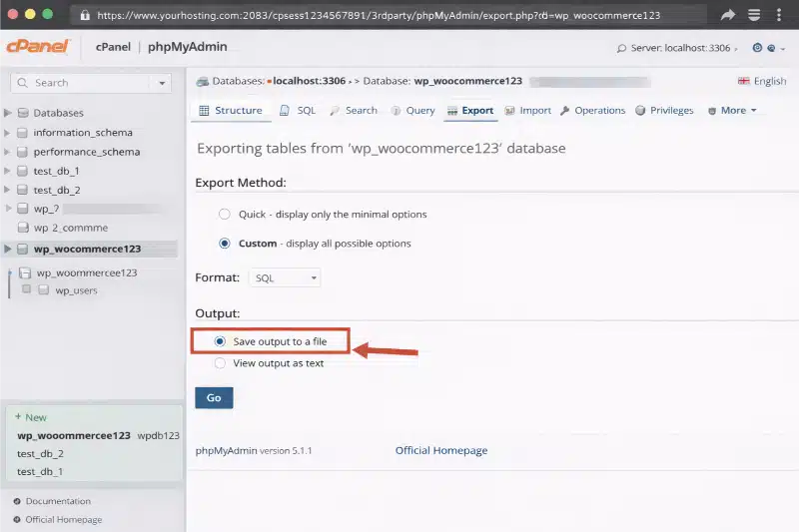Click the Databases breadcrumb server icon
This screenshot has height=532, width=799.
click(203, 82)
